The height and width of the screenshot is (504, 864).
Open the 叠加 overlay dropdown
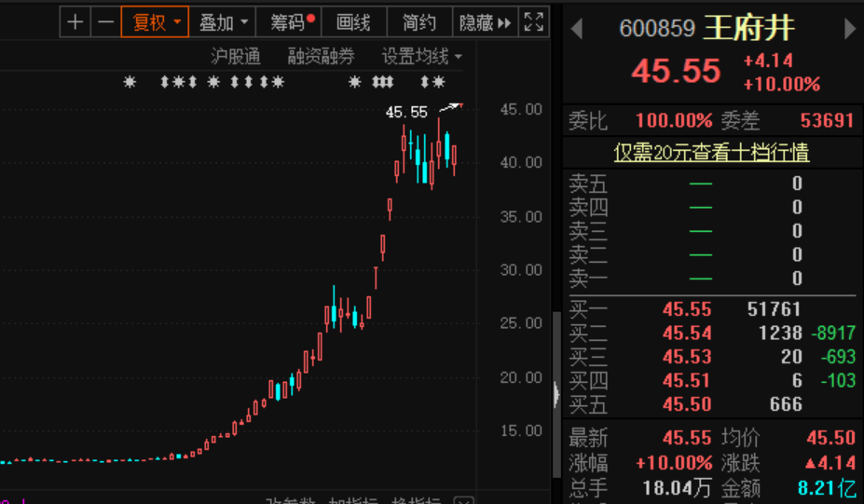[223, 22]
